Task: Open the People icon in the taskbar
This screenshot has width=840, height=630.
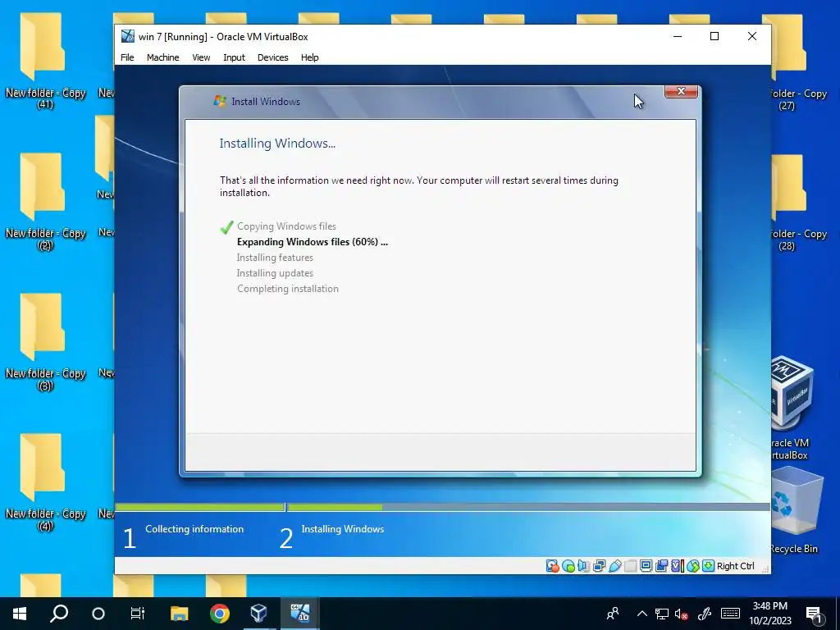Action: click(x=613, y=614)
